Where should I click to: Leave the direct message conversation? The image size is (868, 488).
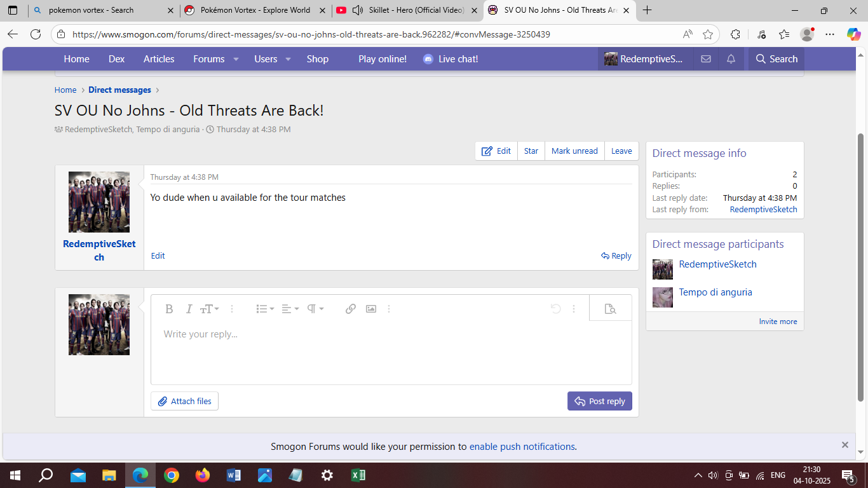(x=621, y=151)
